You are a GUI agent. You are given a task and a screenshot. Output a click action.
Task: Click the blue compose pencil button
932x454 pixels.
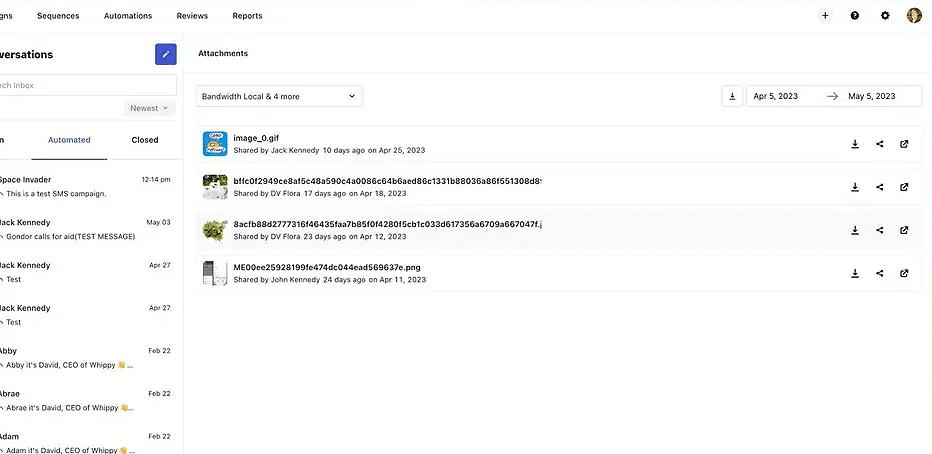(x=166, y=54)
